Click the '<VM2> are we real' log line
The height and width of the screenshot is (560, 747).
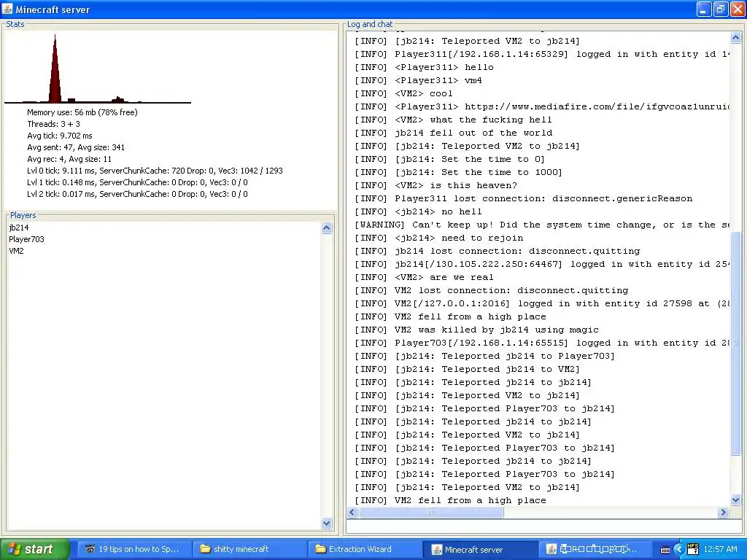(x=424, y=277)
